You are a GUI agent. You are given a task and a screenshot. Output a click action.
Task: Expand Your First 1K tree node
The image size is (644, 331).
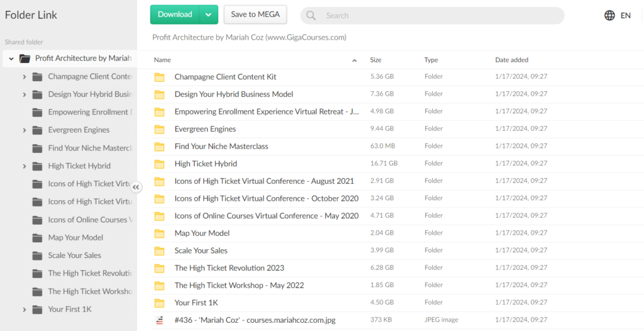point(24,310)
